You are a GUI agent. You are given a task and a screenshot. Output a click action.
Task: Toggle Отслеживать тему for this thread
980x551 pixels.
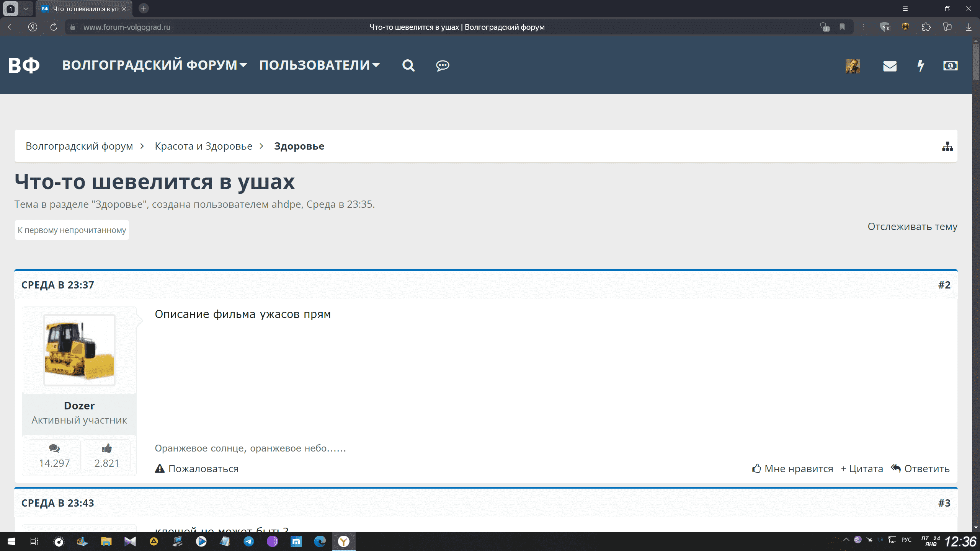tap(912, 226)
